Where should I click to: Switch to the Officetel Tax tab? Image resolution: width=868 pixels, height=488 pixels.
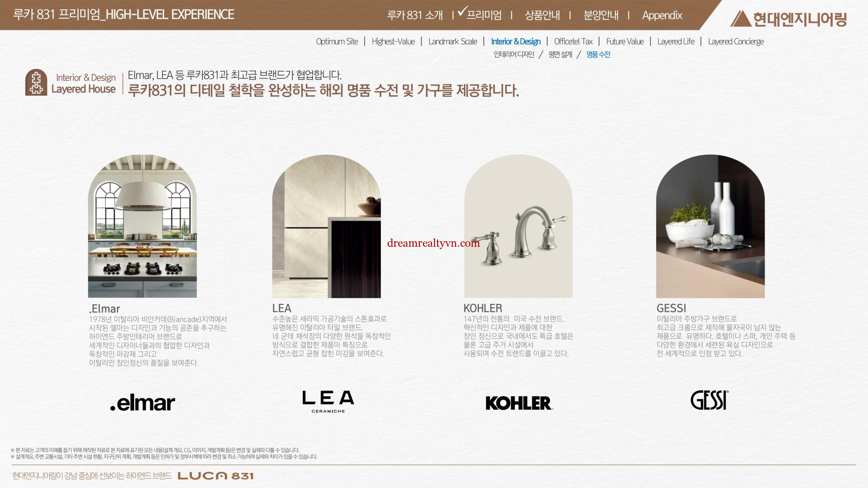(573, 41)
